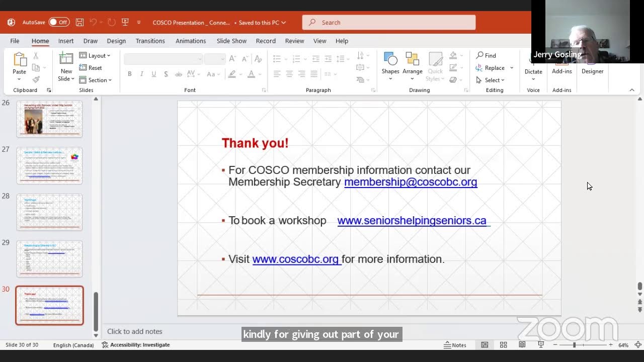Click Increase Font Size icon
The image size is (644, 362).
point(232,59)
